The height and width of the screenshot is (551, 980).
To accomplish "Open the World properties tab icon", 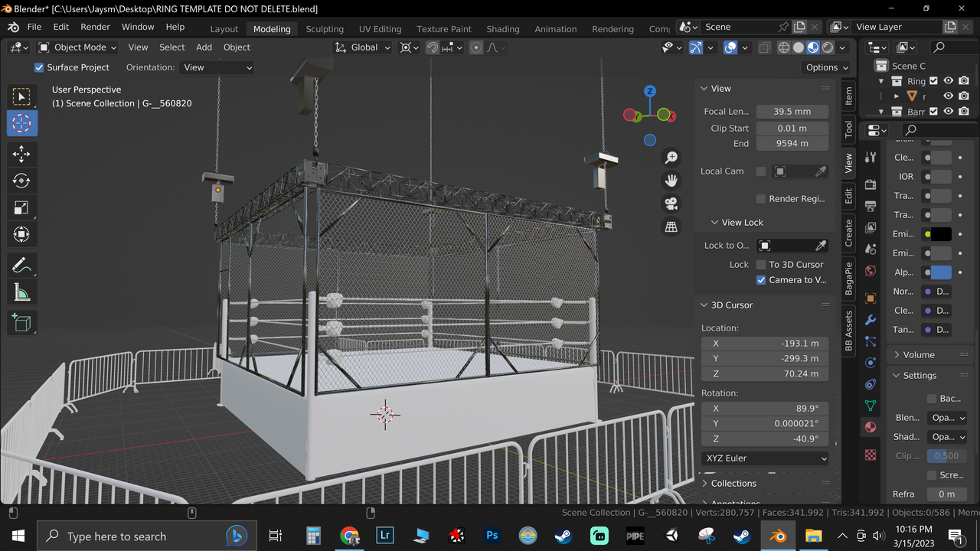I will click(871, 271).
